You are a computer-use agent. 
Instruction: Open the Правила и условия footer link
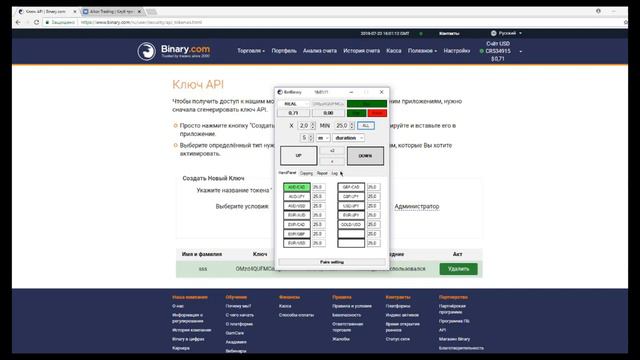tap(352, 306)
